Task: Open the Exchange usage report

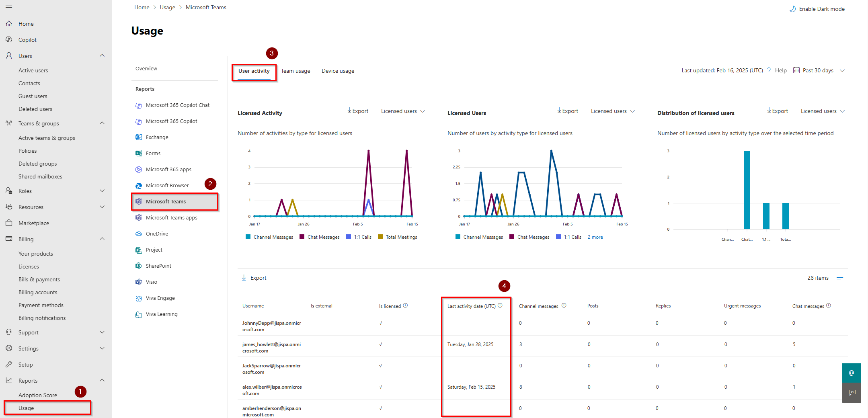Action: (157, 137)
